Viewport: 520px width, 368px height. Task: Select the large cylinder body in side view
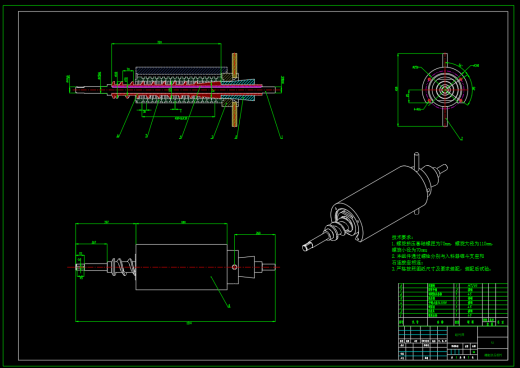click(182, 267)
